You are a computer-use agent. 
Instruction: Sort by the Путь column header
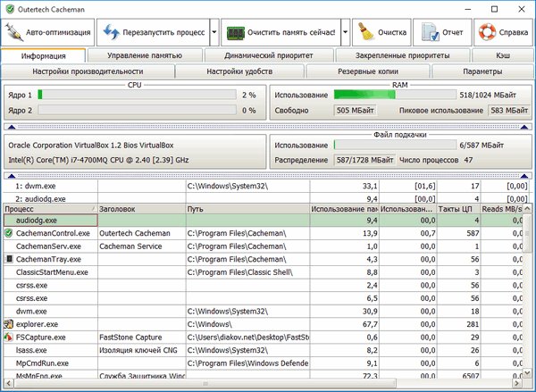click(247, 209)
